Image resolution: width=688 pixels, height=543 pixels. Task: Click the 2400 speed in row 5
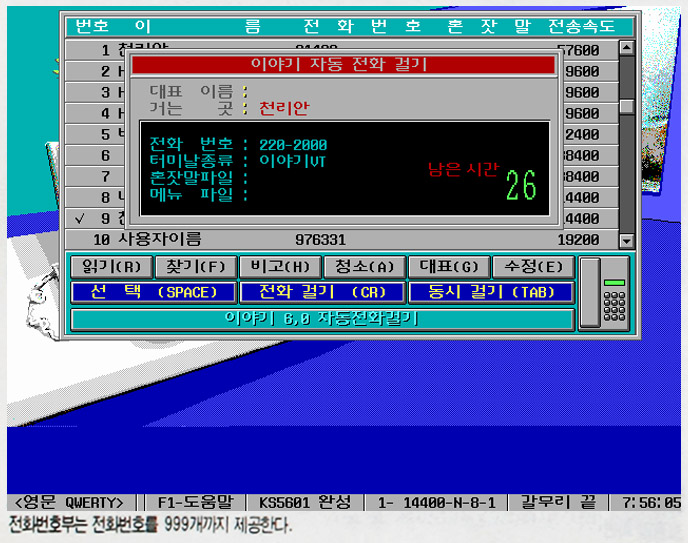coord(582,135)
